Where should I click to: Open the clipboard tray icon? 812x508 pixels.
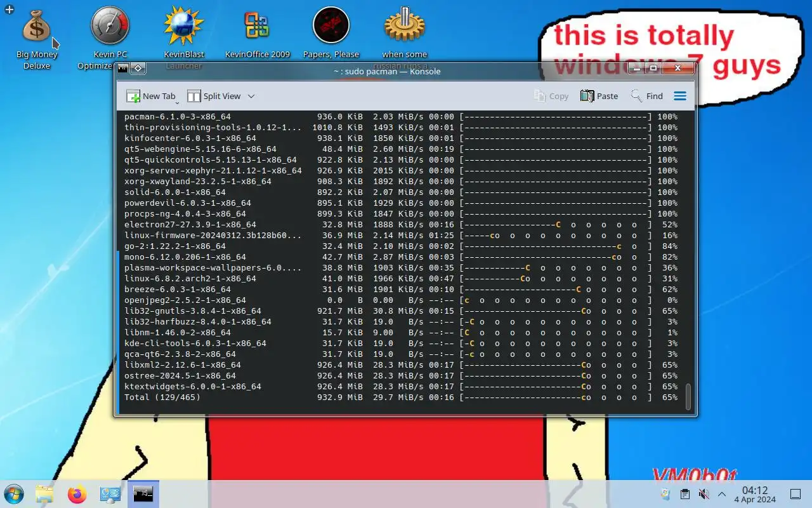coord(684,494)
